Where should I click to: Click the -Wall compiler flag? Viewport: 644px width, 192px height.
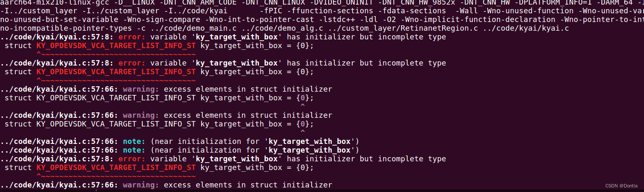pyautogui.click(x=466, y=11)
